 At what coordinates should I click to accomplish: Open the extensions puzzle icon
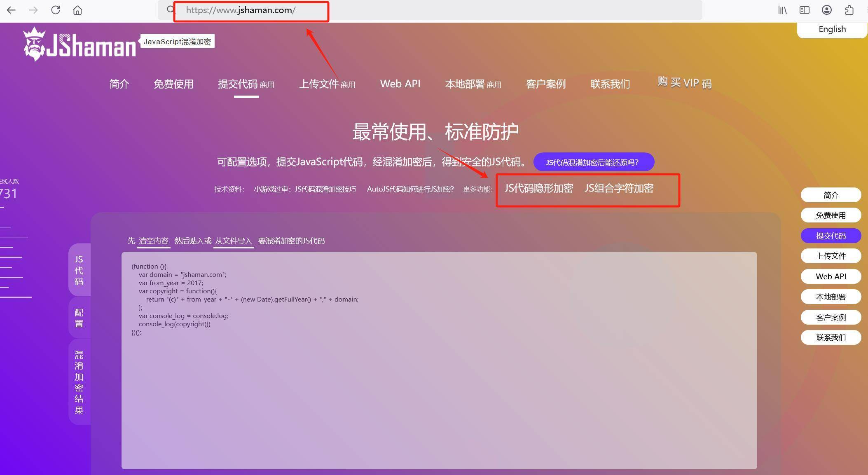click(849, 10)
